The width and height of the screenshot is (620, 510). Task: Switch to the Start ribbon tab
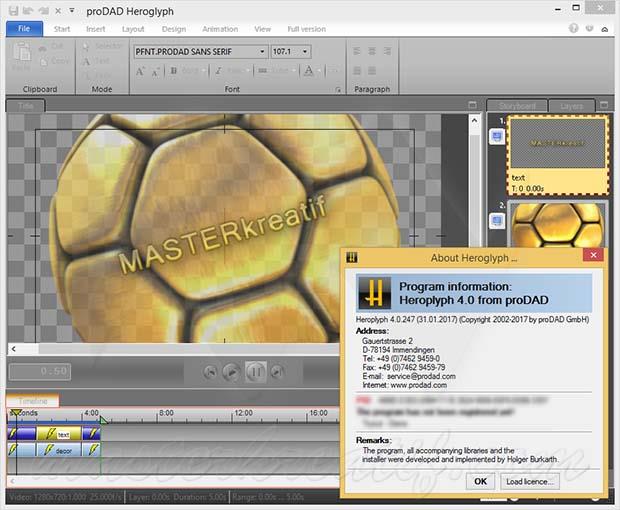pyautogui.click(x=62, y=29)
